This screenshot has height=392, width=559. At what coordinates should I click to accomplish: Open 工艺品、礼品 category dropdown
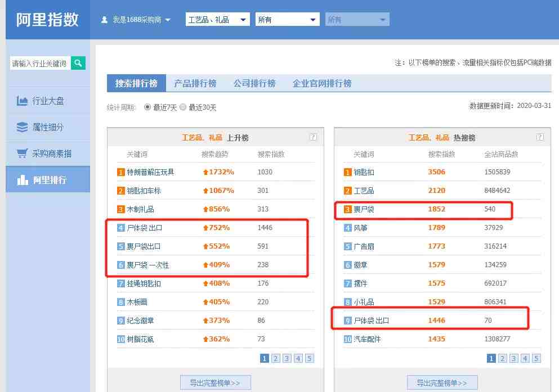[x=217, y=19]
